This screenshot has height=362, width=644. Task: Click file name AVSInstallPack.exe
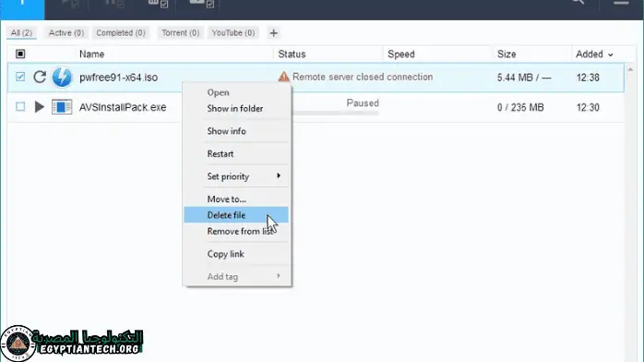[123, 107]
